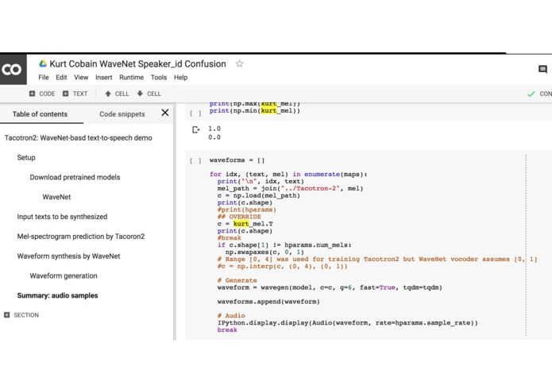Click the '# Generate' comment
Screen dimensions: 552x392
click(237, 280)
